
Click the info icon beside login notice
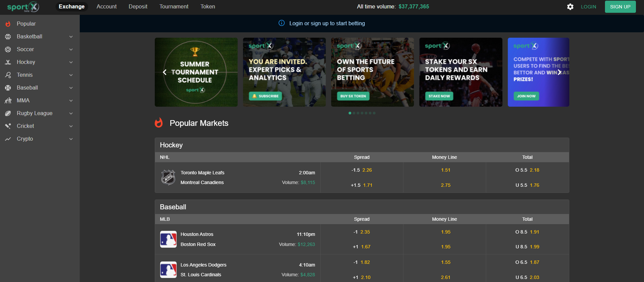pos(282,23)
